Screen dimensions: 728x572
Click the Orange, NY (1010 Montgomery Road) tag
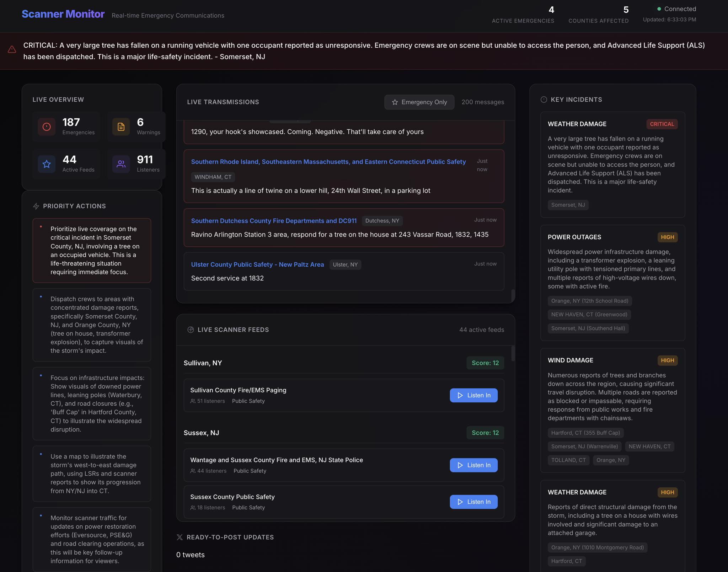pyautogui.click(x=598, y=547)
